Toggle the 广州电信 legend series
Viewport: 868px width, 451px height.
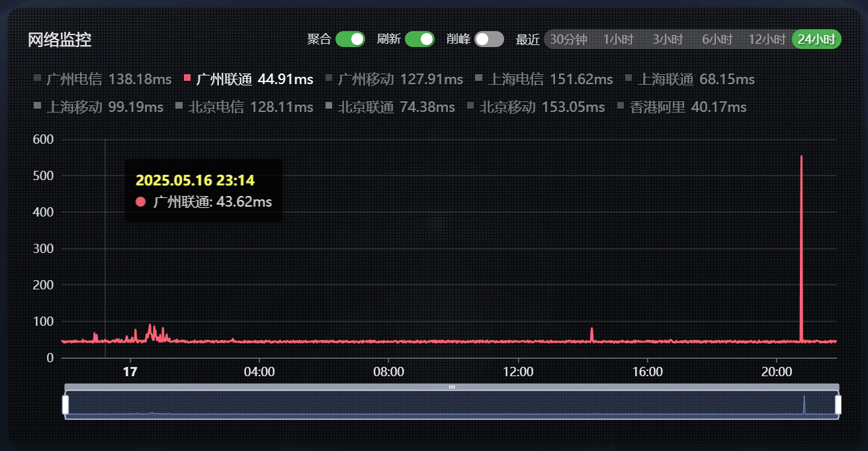click(x=102, y=79)
